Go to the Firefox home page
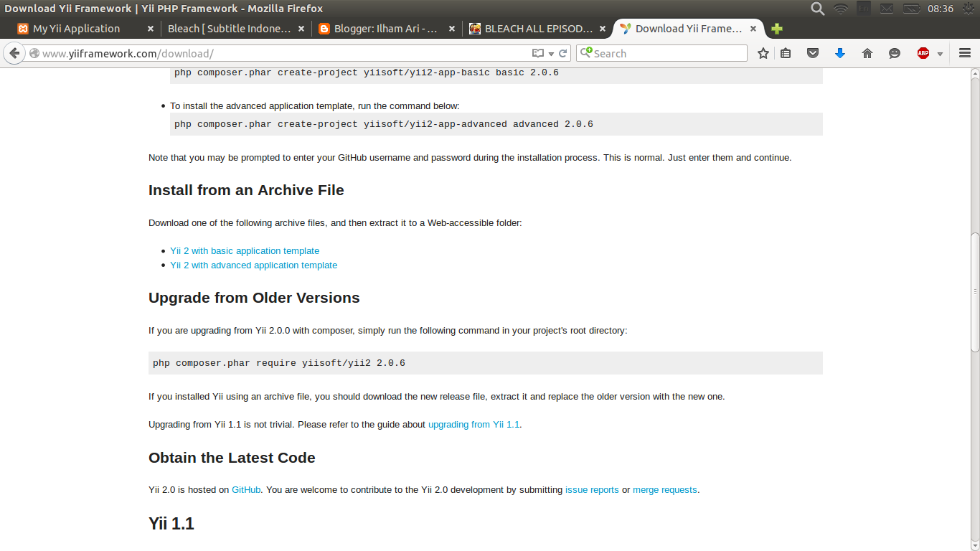Viewport: 980px width, 551px height. (867, 53)
